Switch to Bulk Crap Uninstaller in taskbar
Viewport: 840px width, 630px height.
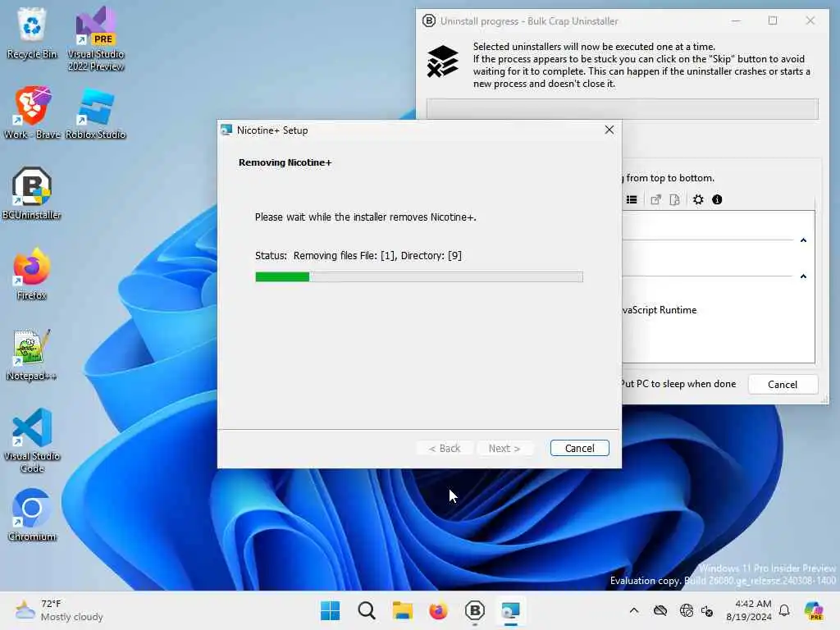pos(475,610)
